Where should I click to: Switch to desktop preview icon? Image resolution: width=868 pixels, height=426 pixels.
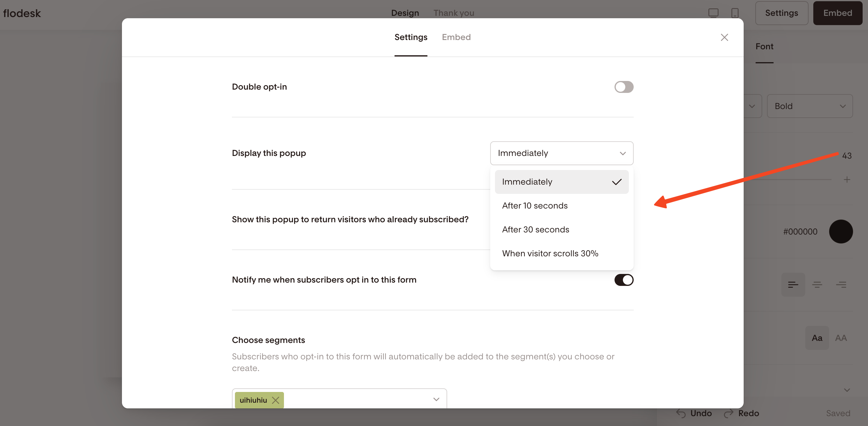(713, 13)
